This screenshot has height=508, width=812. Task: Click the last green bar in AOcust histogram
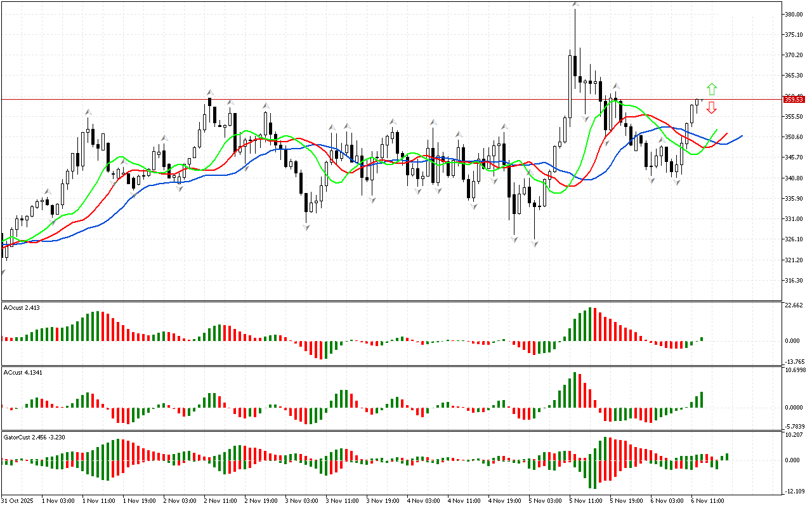(x=702, y=339)
